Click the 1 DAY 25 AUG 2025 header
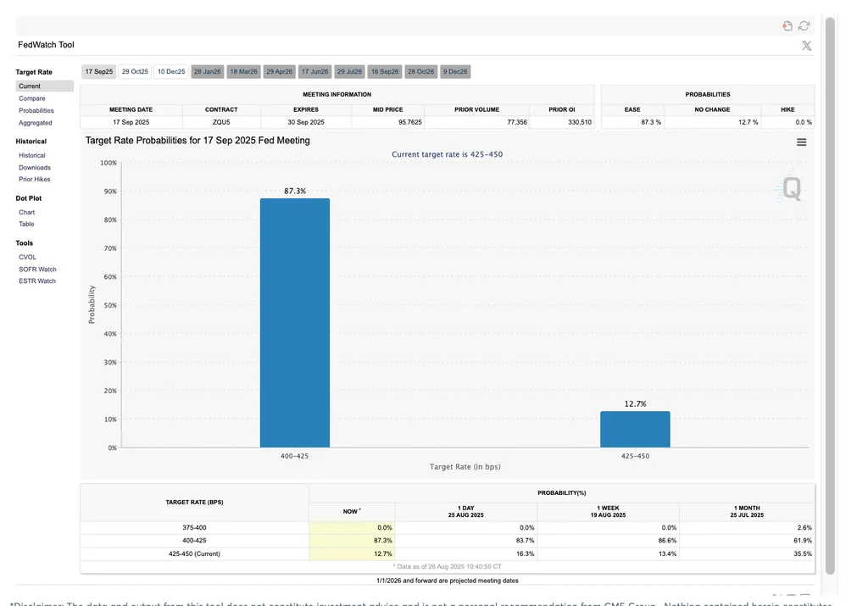 pos(465,511)
